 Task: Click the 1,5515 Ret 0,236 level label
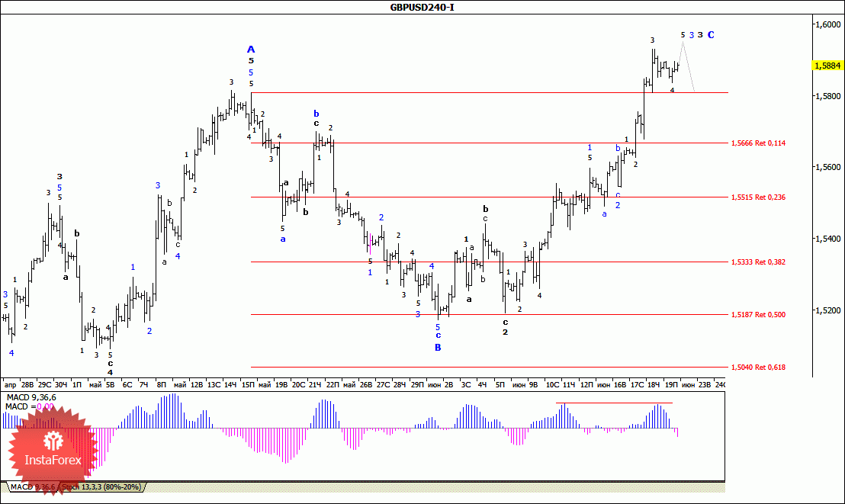758,197
